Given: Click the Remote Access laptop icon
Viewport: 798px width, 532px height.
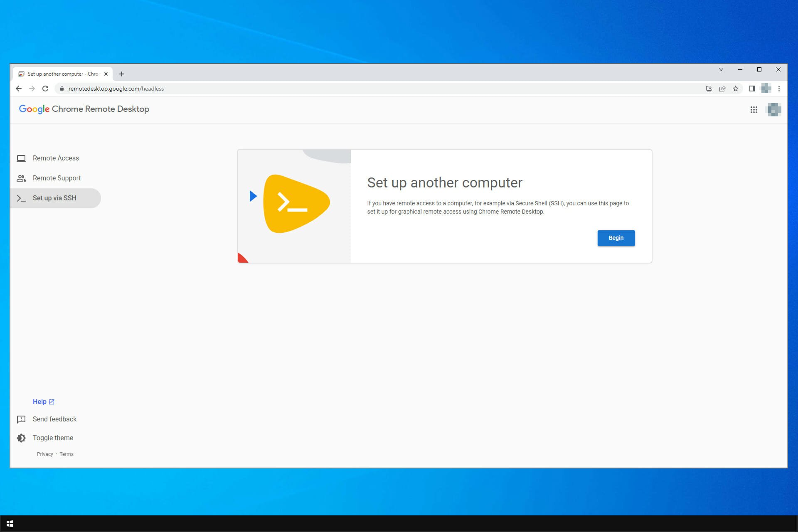Looking at the screenshot, I should click(x=21, y=158).
